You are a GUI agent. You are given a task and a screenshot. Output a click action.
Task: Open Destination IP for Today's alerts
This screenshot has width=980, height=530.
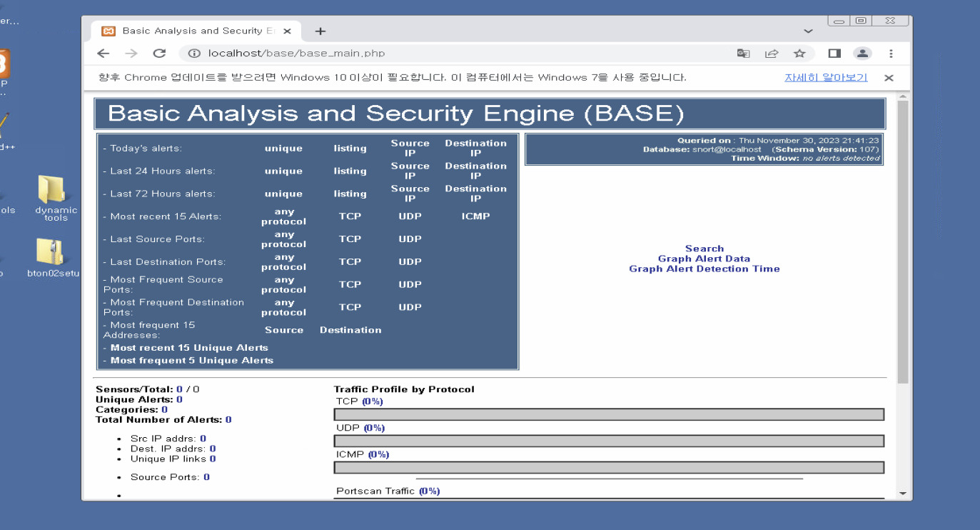click(475, 148)
